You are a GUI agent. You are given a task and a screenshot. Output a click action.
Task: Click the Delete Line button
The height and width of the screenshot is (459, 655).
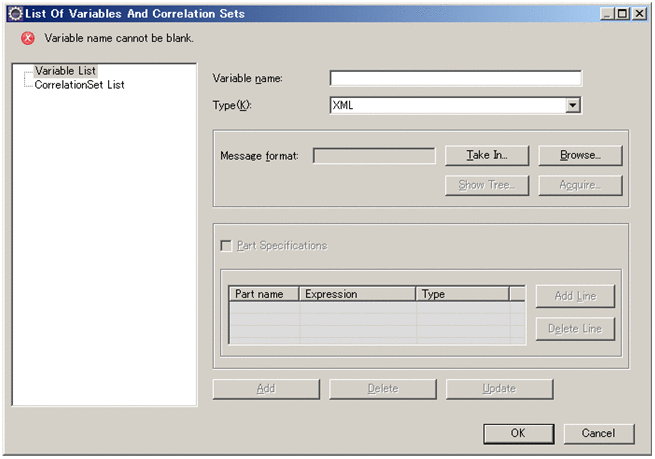click(x=575, y=329)
